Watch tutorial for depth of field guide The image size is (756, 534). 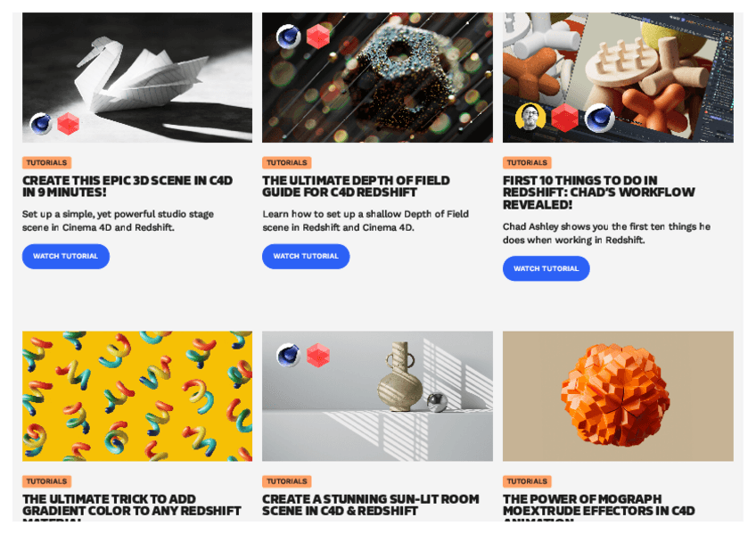click(306, 257)
